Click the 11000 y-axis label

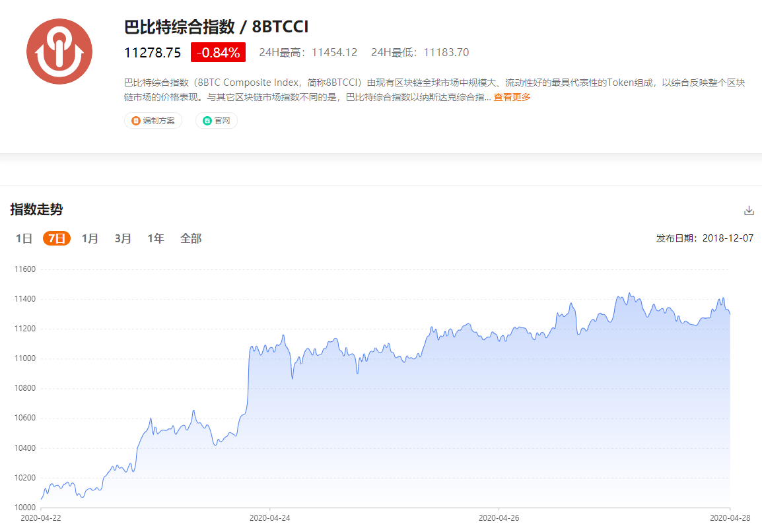pyautogui.click(x=25, y=358)
